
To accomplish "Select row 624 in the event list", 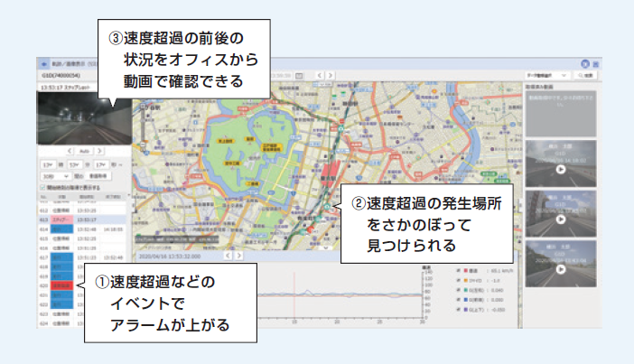I will coord(61,323).
